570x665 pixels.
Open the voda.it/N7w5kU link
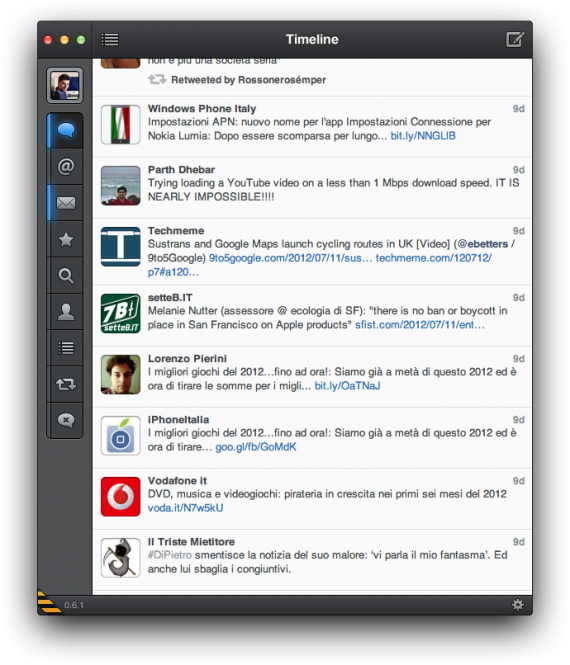pos(185,508)
